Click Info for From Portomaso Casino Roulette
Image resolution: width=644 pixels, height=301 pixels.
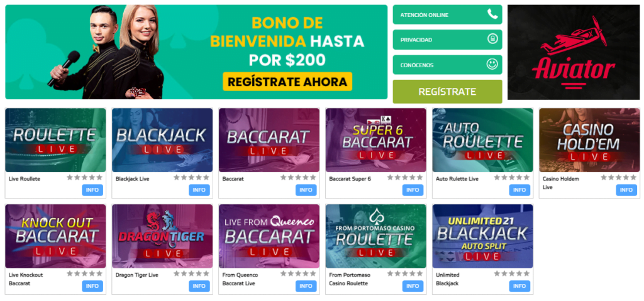point(413,286)
